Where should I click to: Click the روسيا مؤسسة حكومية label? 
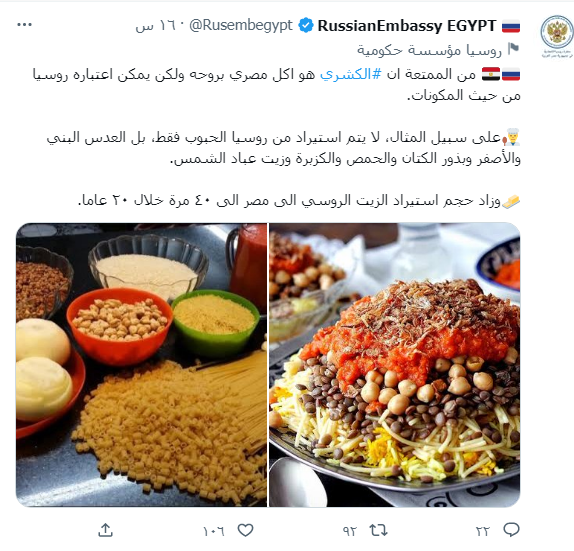coord(429,50)
